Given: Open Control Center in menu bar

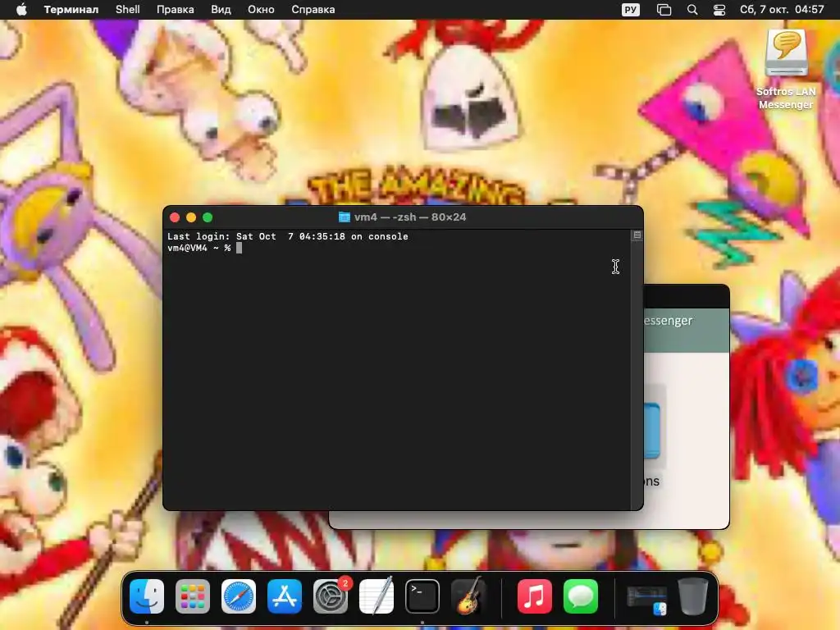Looking at the screenshot, I should [x=719, y=10].
